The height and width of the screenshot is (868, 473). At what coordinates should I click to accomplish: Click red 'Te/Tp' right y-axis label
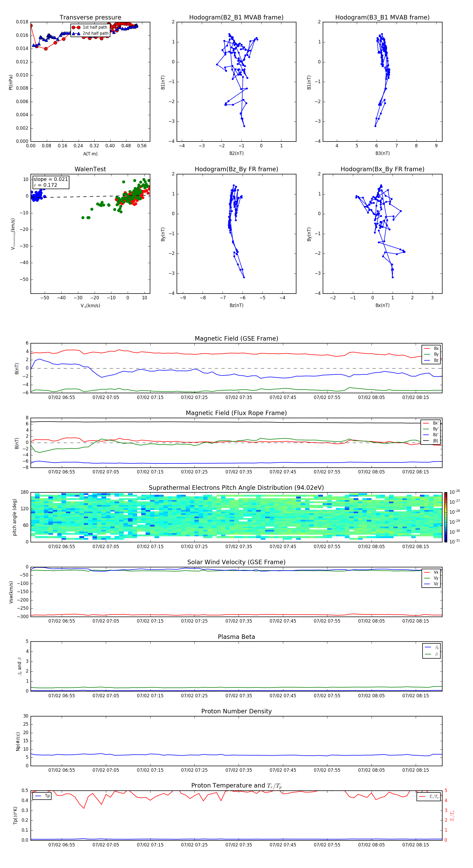(x=453, y=816)
